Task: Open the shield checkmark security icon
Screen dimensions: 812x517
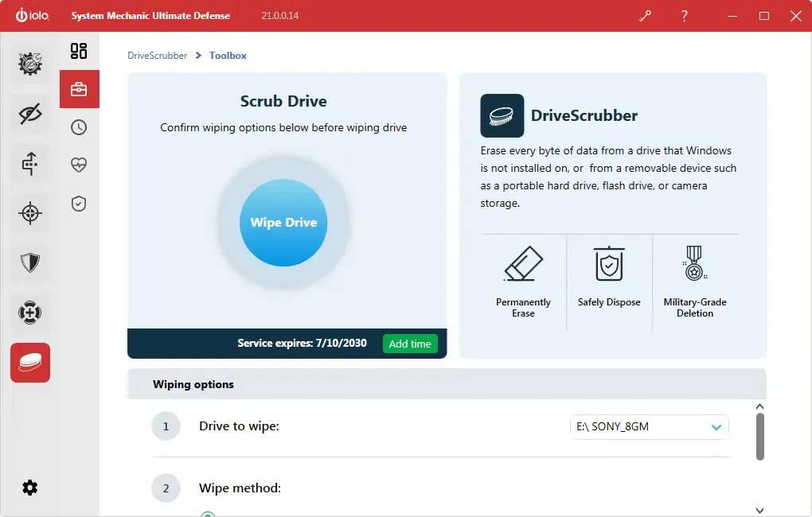Action: coord(79,204)
